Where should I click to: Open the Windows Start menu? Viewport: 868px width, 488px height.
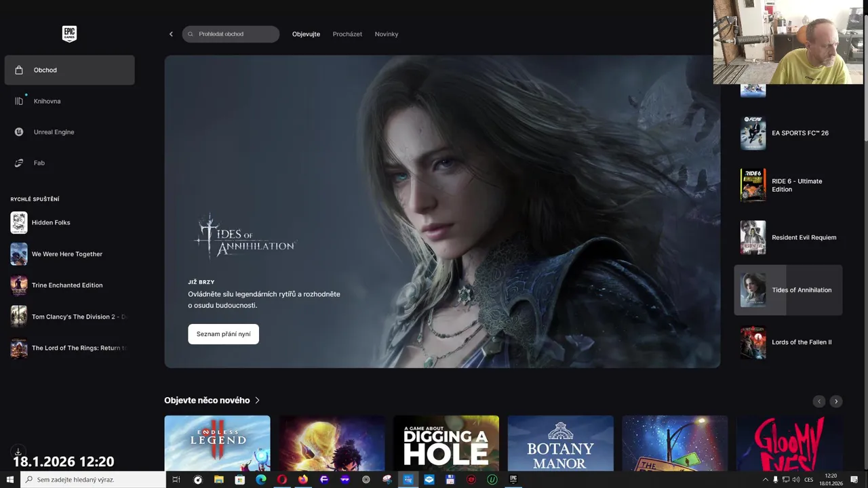point(10,479)
